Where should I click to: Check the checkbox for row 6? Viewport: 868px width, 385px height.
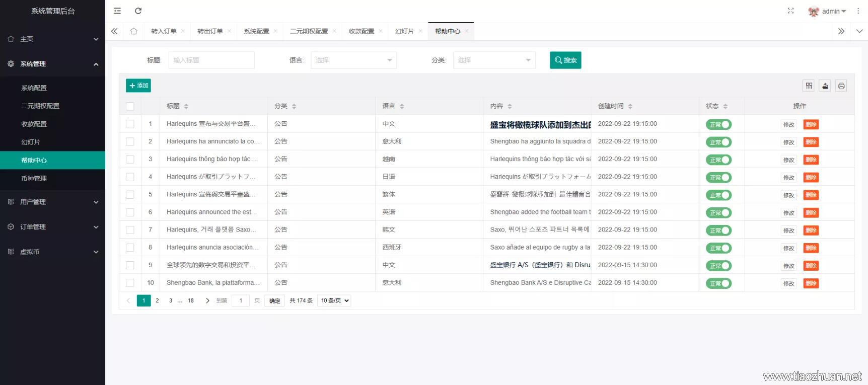pos(130,212)
